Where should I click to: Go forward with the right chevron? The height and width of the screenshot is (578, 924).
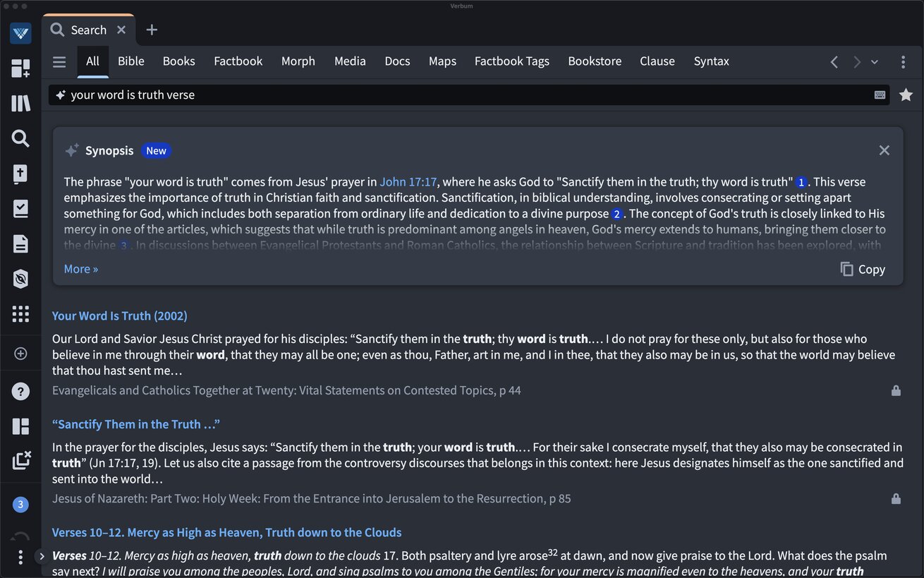[x=856, y=62]
